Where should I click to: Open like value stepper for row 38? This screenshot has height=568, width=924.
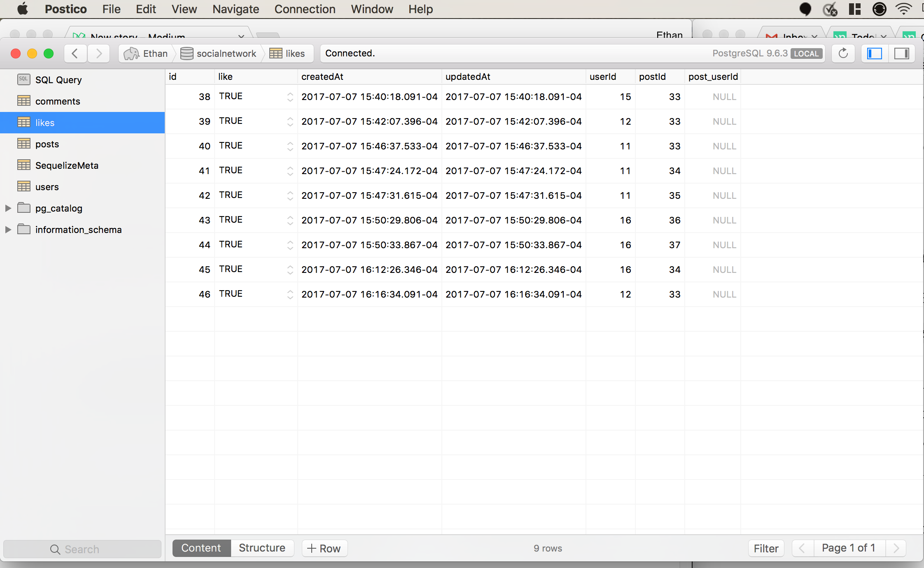(x=290, y=97)
